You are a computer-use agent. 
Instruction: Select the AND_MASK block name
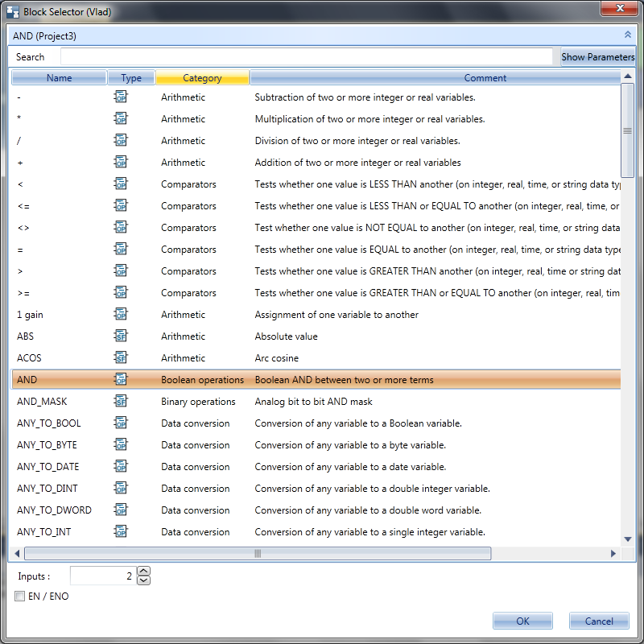click(42, 401)
